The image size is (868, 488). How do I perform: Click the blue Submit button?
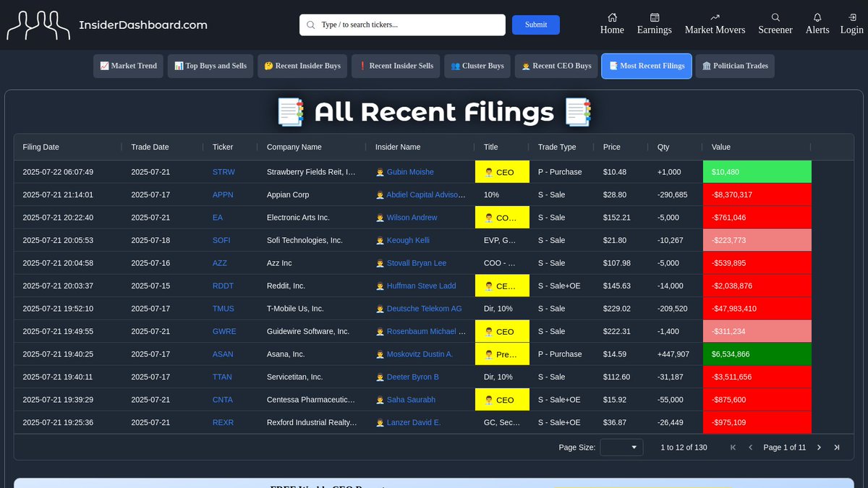pyautogui.click(x=536, y=25)
